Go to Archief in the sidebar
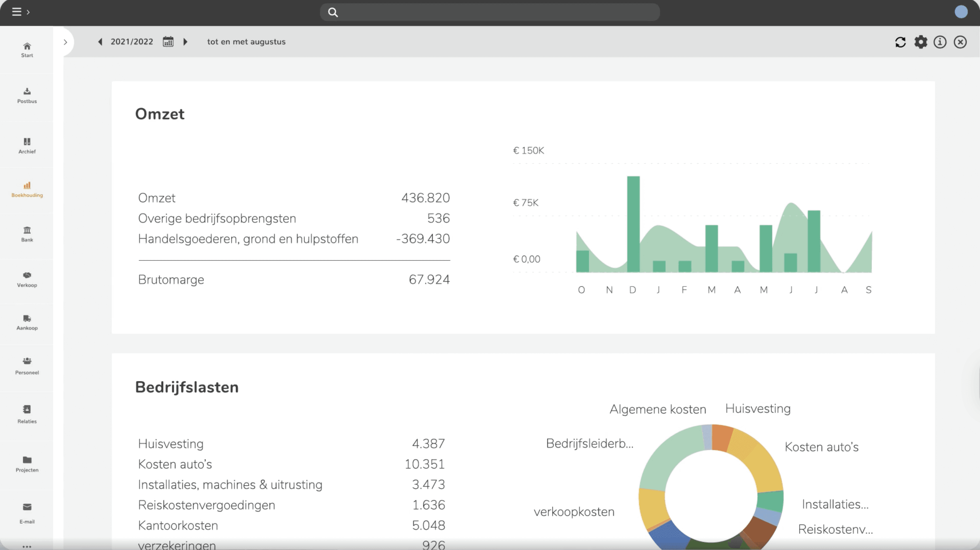Screen dimensions: 980x550 click(x=27, y=146)
